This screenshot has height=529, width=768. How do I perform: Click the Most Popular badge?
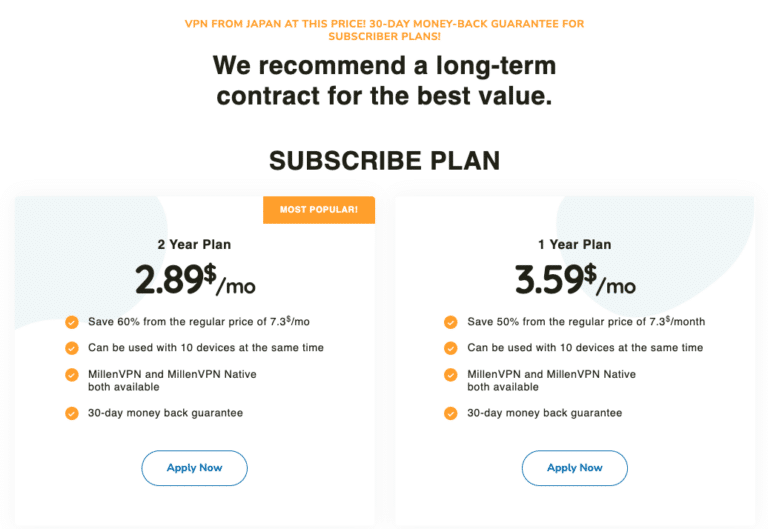[318, 210]
